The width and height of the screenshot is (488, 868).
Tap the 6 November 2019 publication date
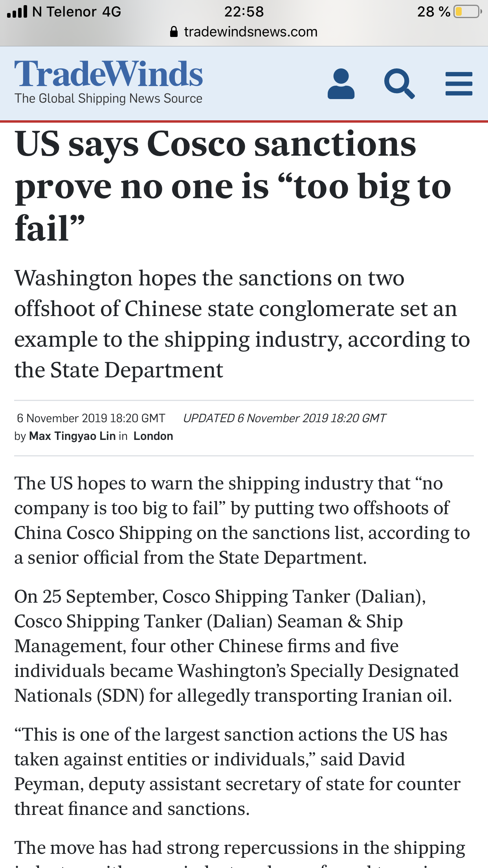91,418
